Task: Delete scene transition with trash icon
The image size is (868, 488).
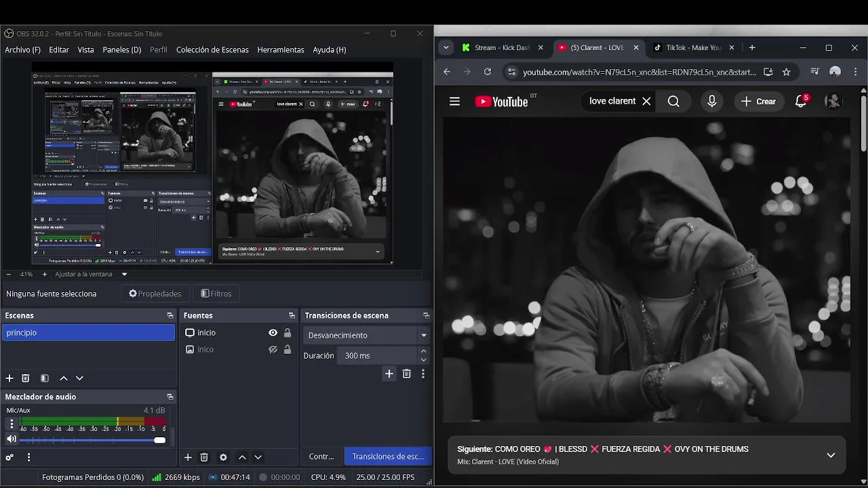Action: click(x=407, y=373)
